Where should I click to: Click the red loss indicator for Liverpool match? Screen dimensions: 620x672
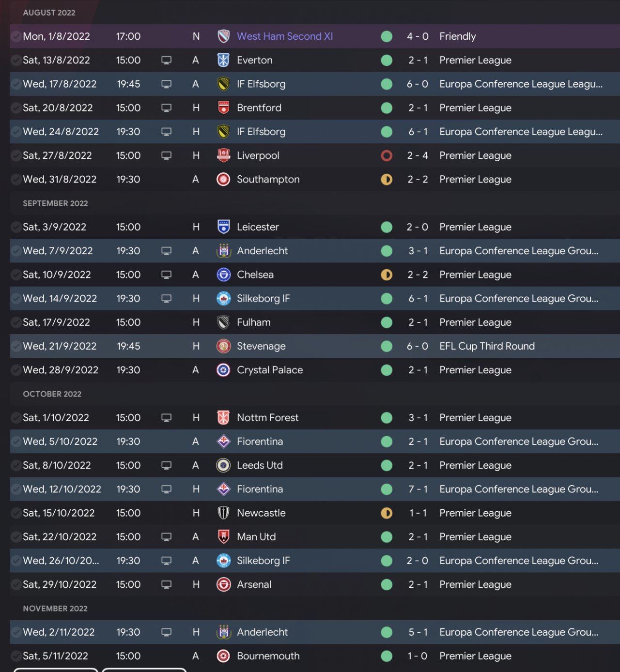pyautogui.click(x=387, y=155)
